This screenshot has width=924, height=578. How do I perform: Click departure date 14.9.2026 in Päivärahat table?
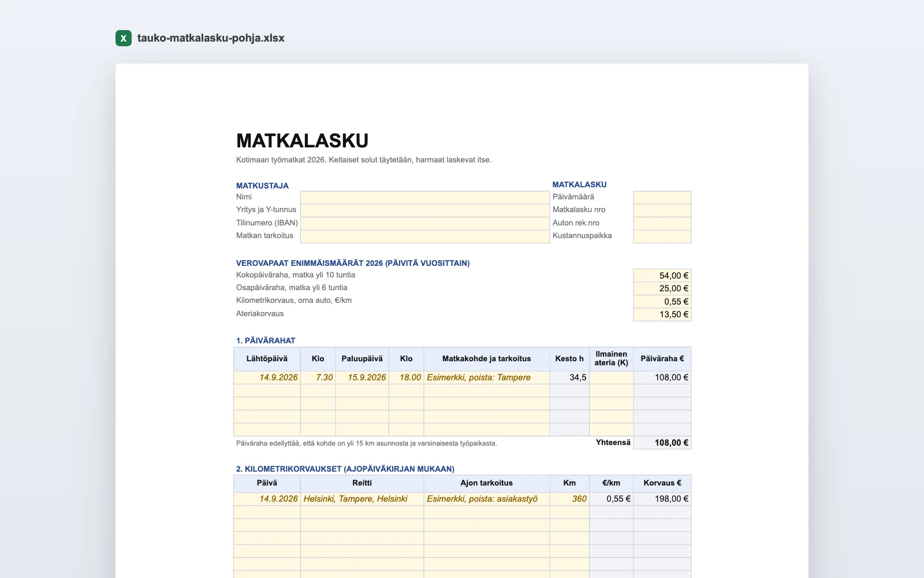pyautogui.click(x=267, y=377)
